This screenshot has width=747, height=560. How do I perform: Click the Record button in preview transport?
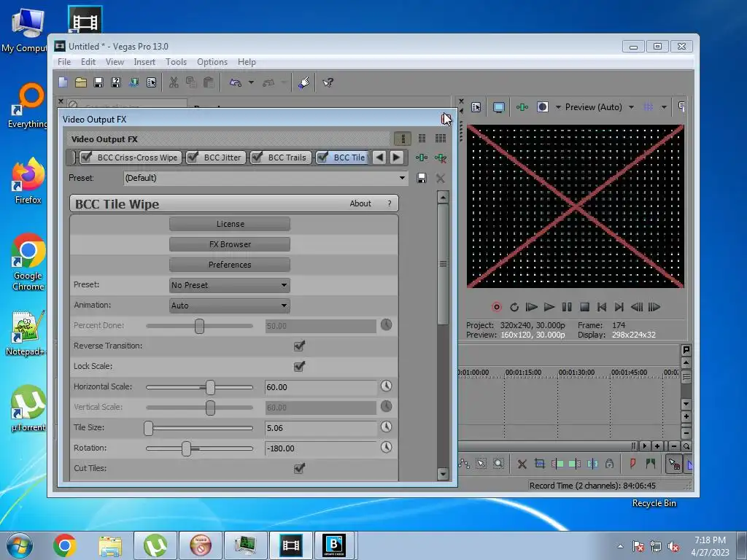[496, 307]
